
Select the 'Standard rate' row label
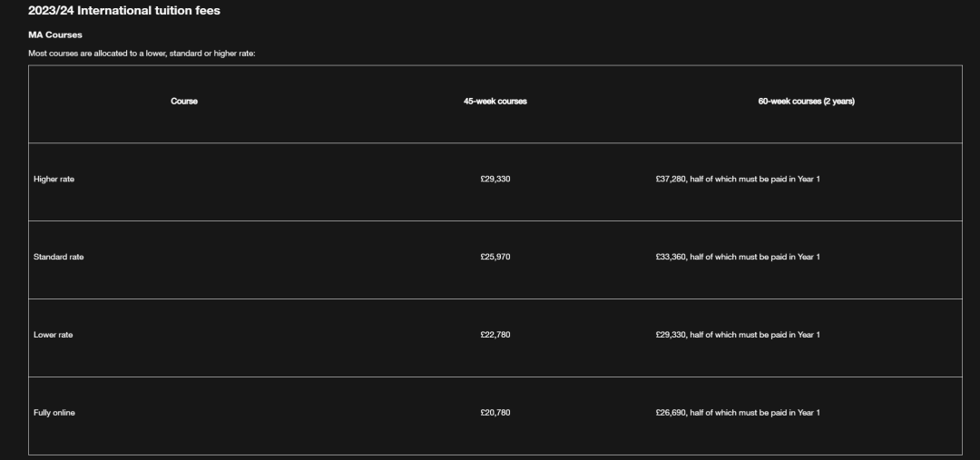tap(59, 257)
